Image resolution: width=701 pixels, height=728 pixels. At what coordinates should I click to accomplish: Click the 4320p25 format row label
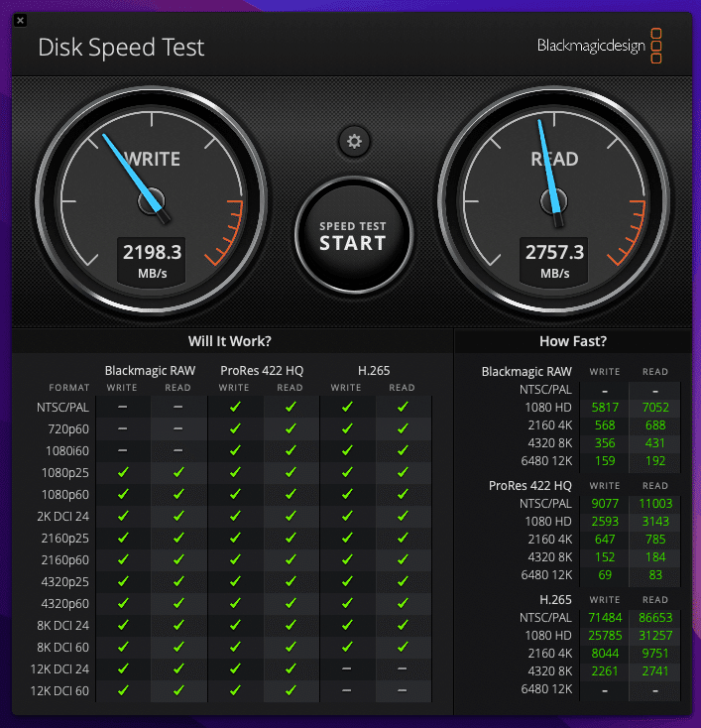[65, 582]
